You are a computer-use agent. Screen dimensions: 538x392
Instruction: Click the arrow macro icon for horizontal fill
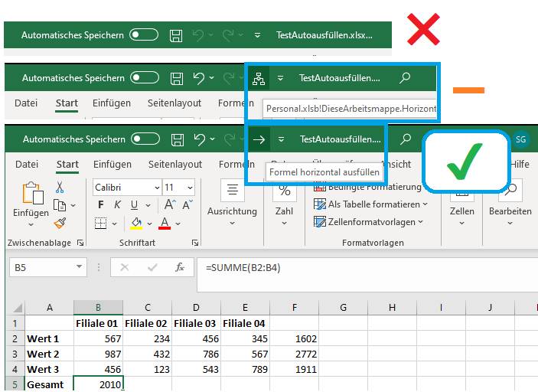pyautogui.click(x=259, y=139)
